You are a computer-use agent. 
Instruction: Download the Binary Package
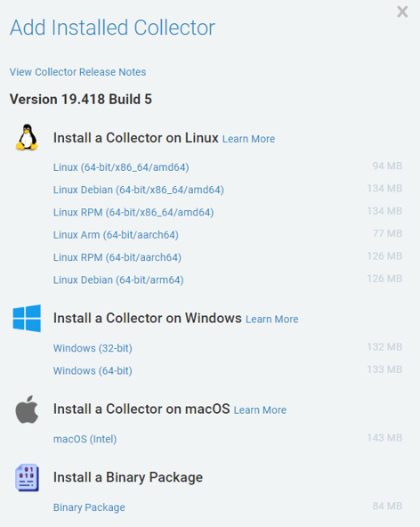coord(89,507)
